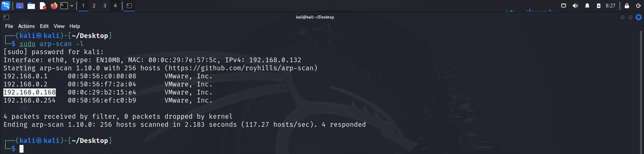Screen dimensions: 644x154
Task: Click the clock showing 8:27
Action: pyautogui.click(x=610, y=6)
